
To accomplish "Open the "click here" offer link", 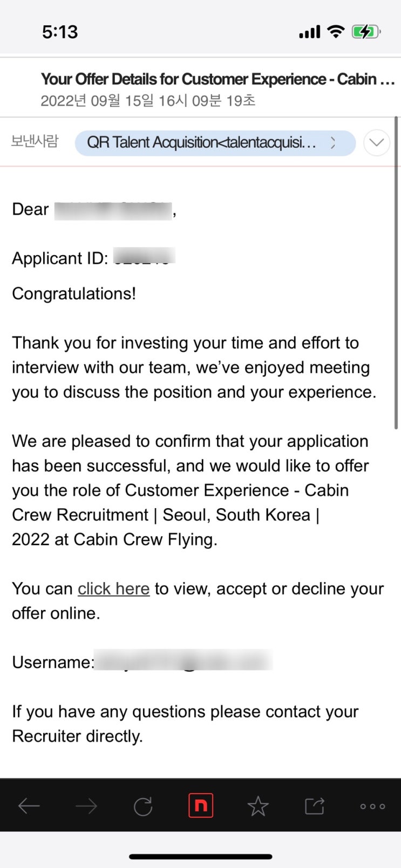I will click(x=113, y=589).
